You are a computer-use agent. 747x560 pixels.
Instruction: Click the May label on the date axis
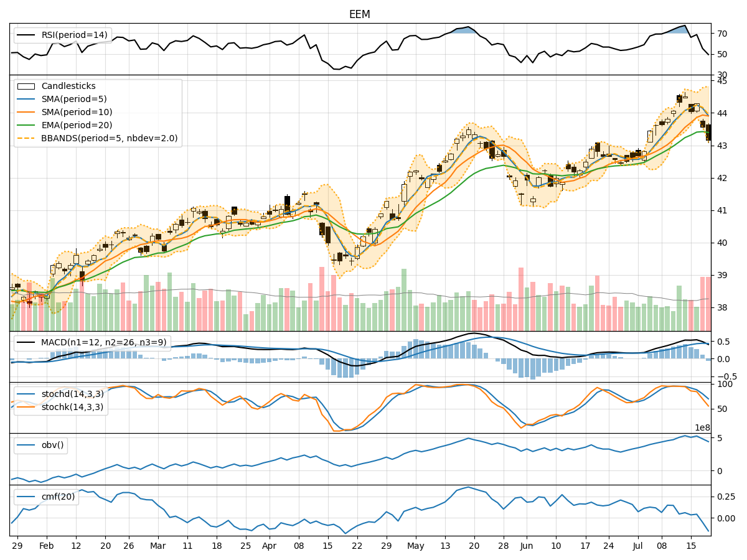click(415, 546)
